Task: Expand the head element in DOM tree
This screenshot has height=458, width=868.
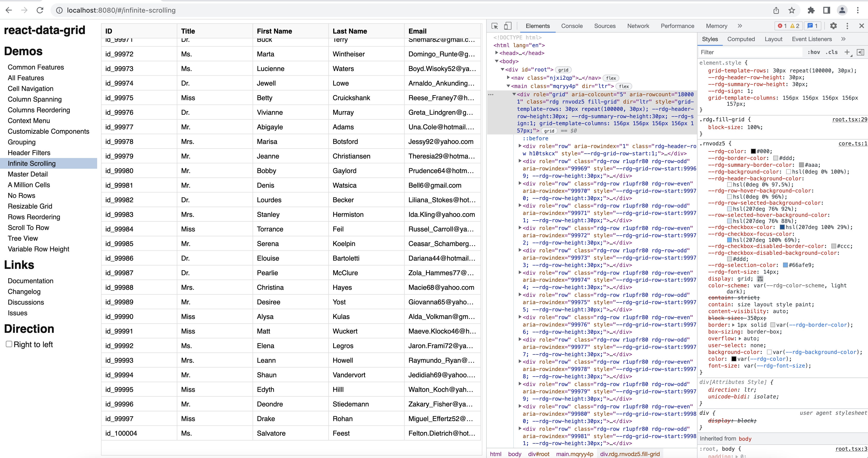Action: pos(496,53)
